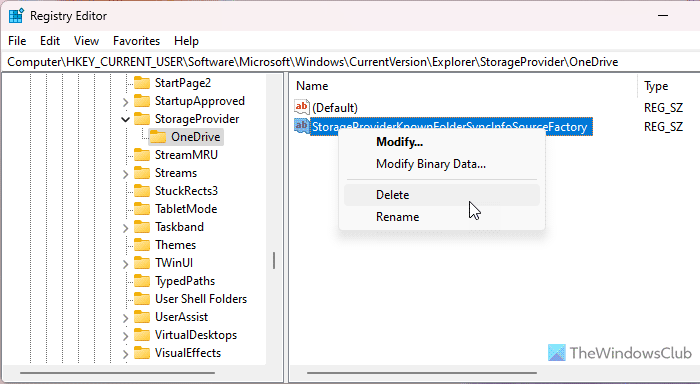
Task: Click the StorageProvider folder icon
Action: tap(142, 119)
